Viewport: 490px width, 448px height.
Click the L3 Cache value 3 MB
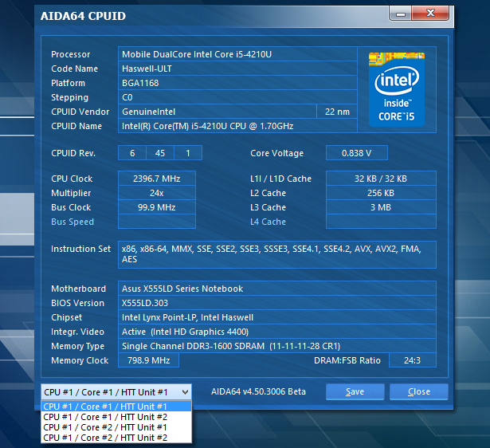coord(381,207)
